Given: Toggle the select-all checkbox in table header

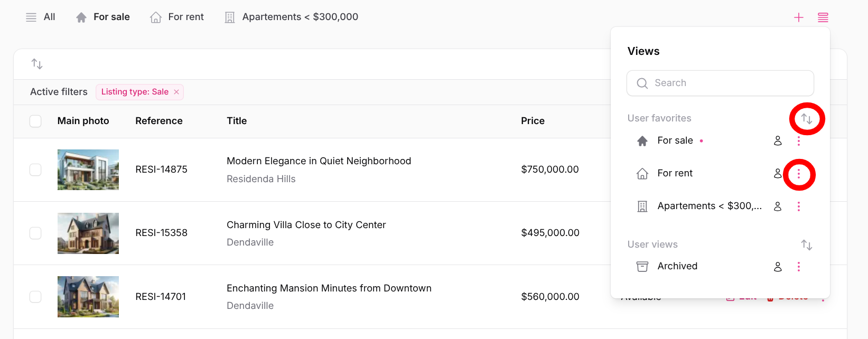Looking at the screenshot, I should (x=35, y=121).
